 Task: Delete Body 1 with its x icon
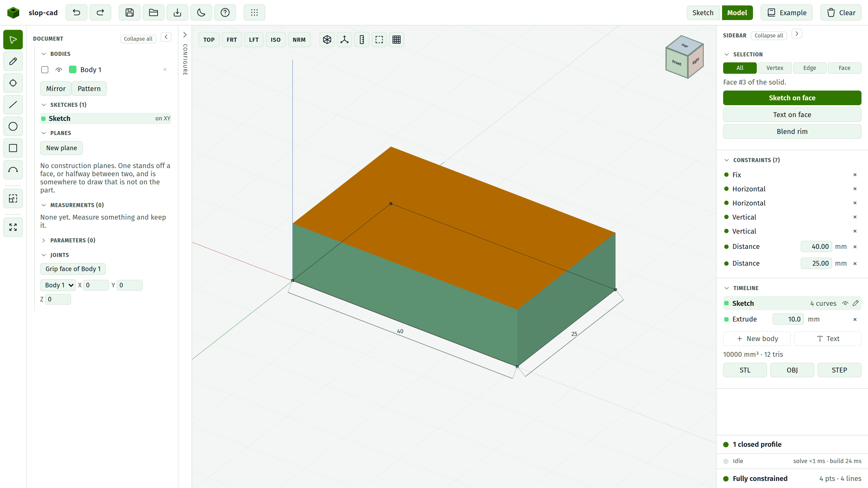pyautogui.click(x=165, y=70)
